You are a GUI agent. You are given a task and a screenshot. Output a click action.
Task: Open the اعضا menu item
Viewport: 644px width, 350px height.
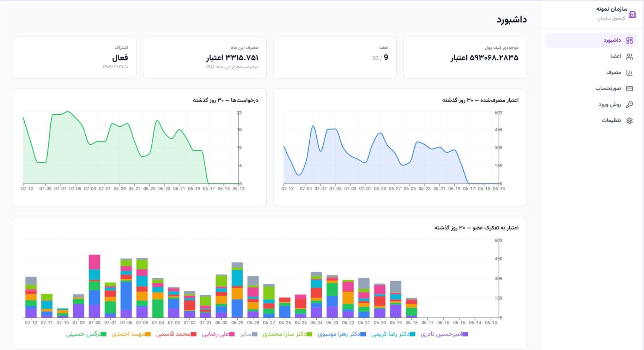tap(591, 56)
